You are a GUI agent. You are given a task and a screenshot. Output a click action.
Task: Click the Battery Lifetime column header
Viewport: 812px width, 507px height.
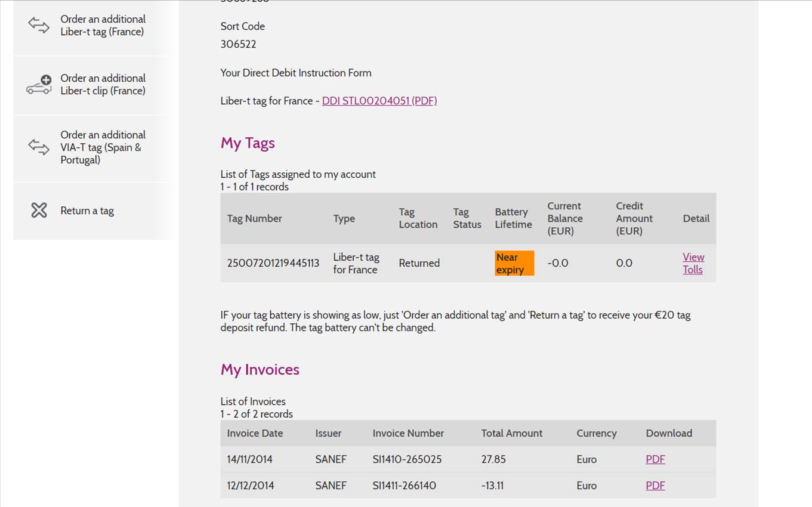point(513,218)
